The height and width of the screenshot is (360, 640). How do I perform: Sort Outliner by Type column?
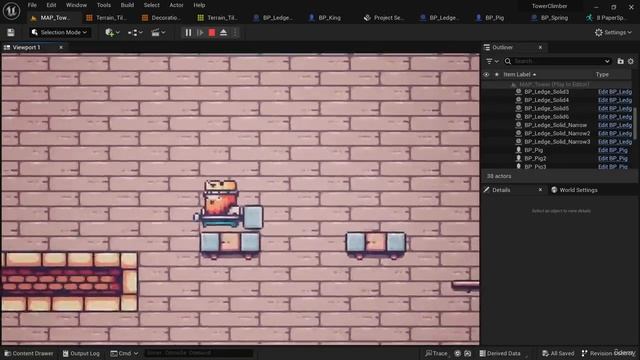(602, 75)
